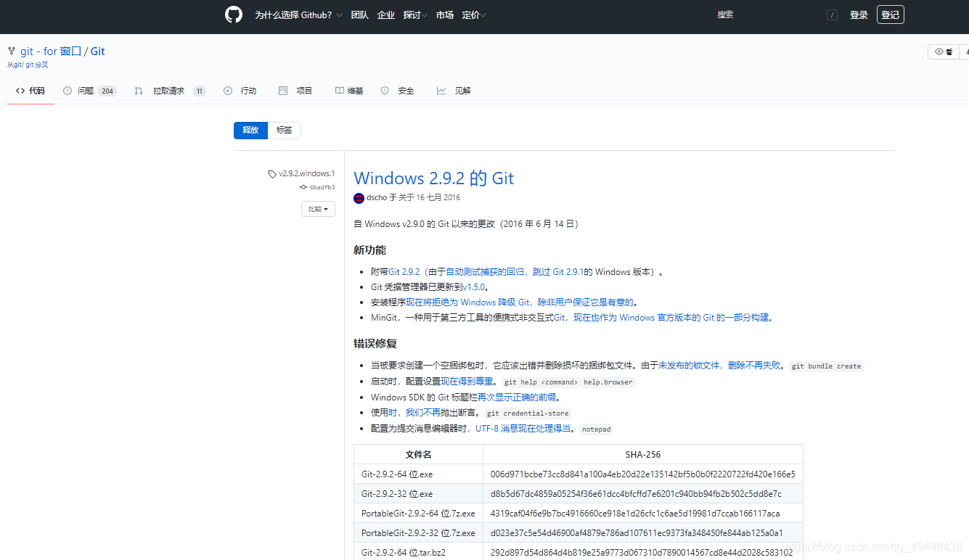
Task: Click the 登录 sign-in link
Action: point(859,15)
